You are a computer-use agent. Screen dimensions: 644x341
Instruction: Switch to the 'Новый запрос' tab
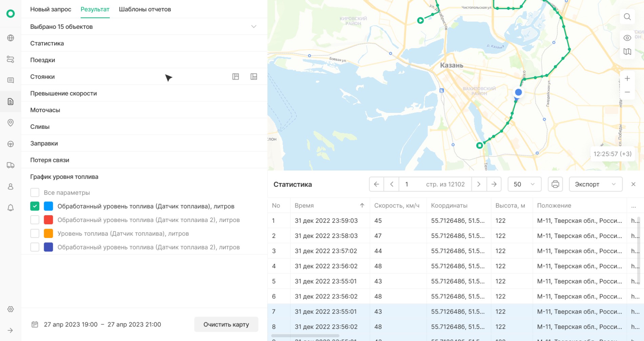(x=51, y=9)
